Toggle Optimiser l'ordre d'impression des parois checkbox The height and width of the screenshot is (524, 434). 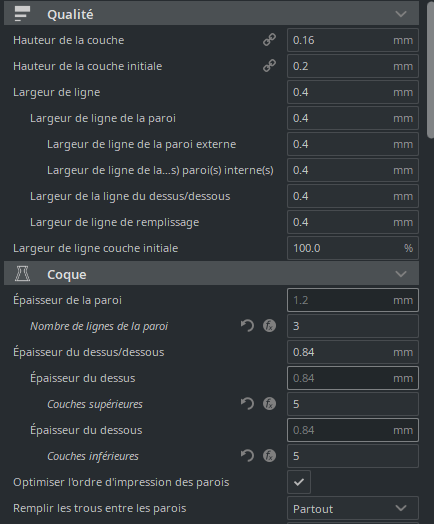[299, 482]
